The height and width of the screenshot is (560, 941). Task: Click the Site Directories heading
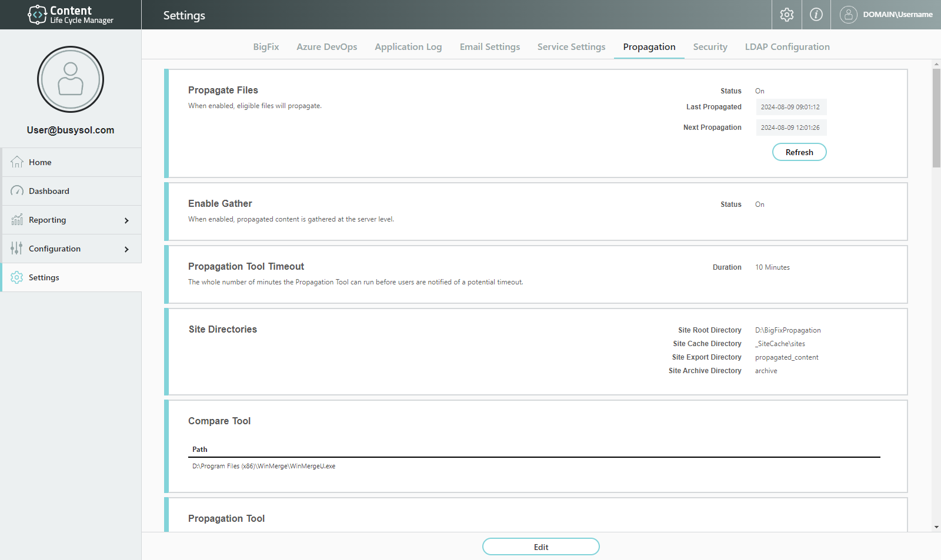tap(223, 329)
